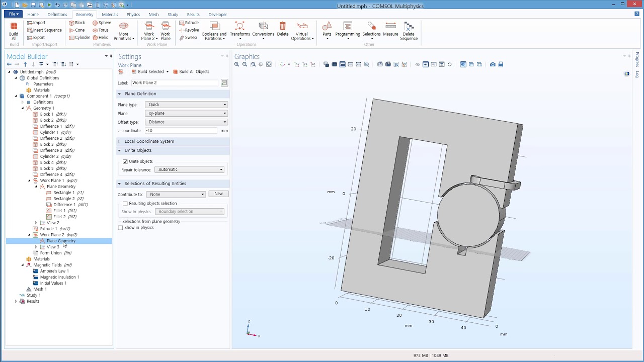Click the New selection button
644x362 pixels.
click(x=218, y=194)
